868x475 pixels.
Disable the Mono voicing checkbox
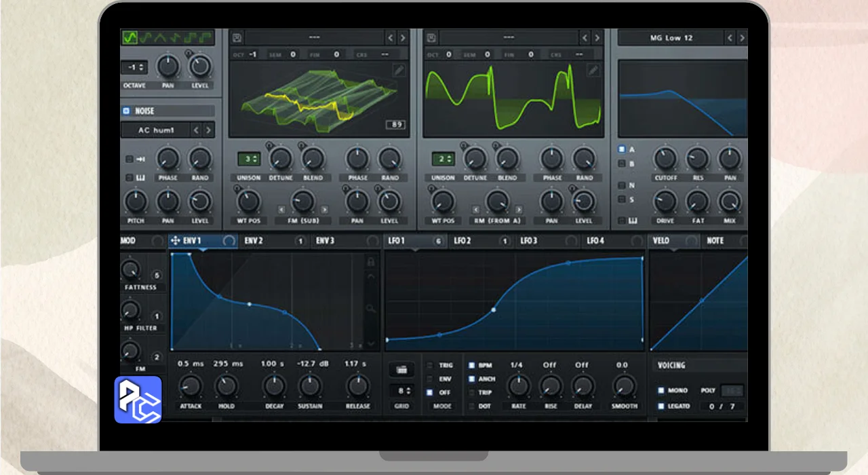tap(661, 390)
